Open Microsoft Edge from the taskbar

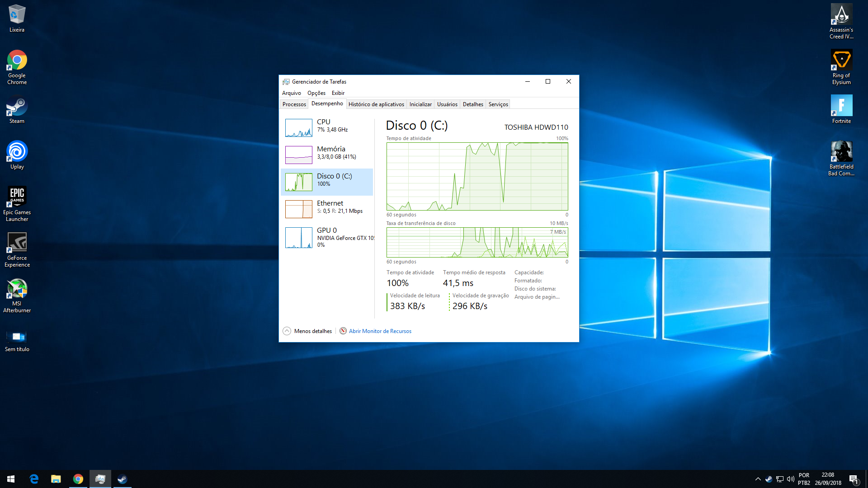34,479
